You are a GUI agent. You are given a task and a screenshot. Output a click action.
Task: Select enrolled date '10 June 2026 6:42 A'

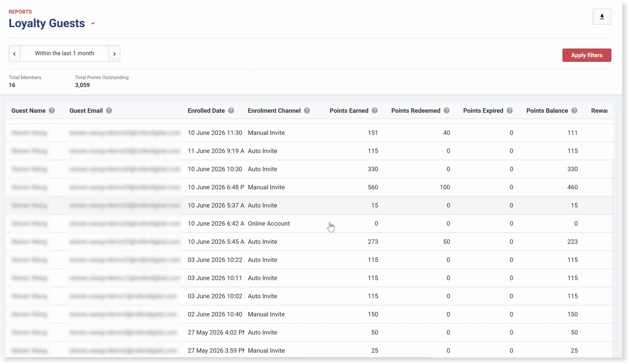[216, 223]
